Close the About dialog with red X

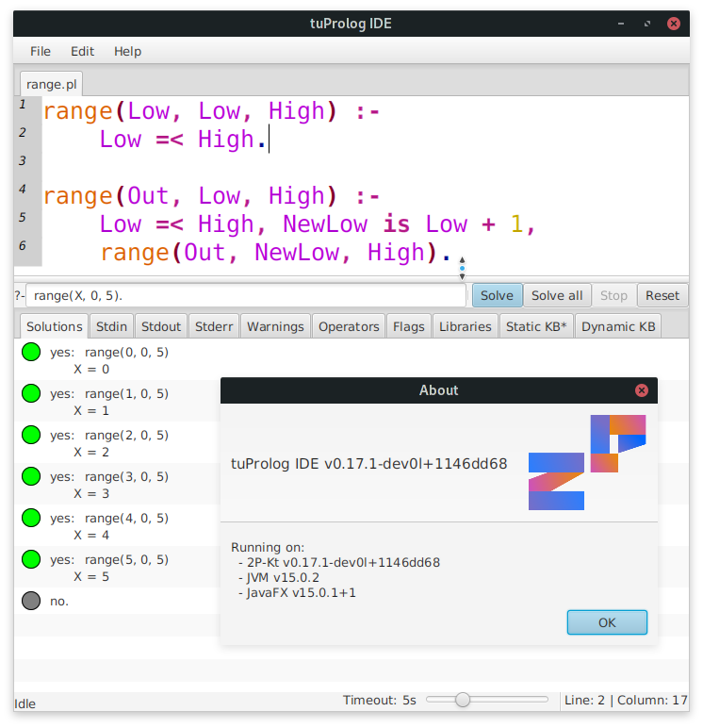(642, 390)
